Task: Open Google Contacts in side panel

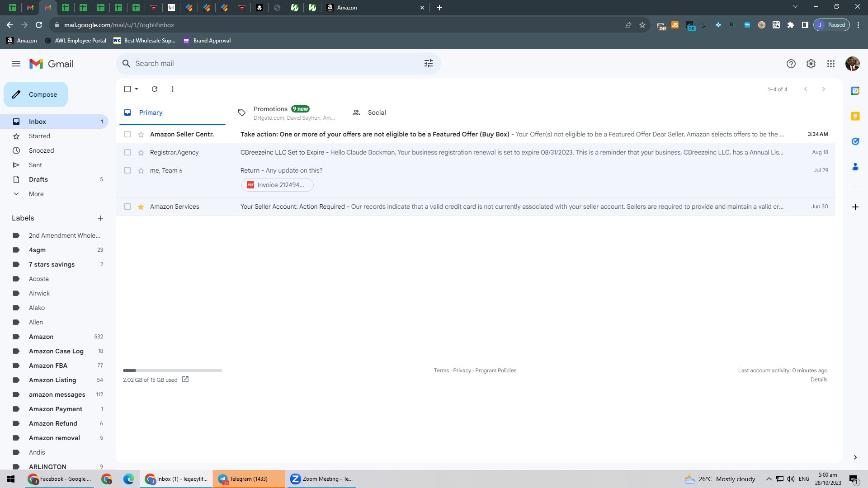Action: click(x=855, y=167)
